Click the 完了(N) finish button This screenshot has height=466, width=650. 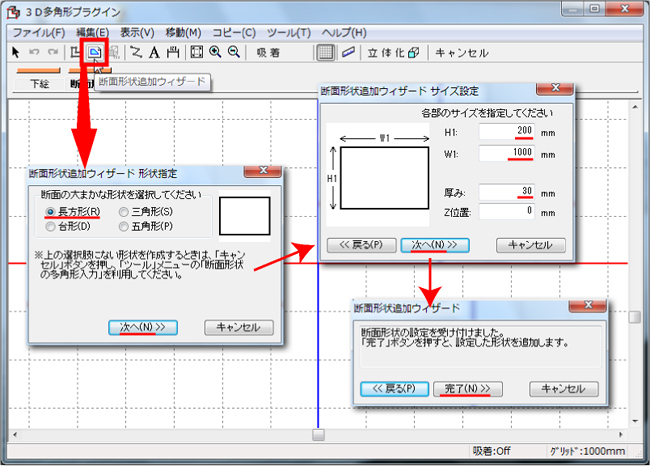[x=467, y=389]
